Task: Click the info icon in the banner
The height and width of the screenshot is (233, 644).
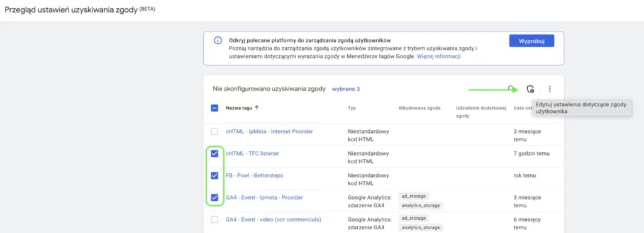Action: point(218,41)
